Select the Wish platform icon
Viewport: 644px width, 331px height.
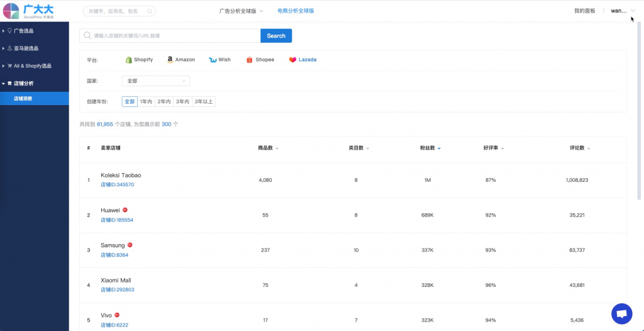[213, 60]
